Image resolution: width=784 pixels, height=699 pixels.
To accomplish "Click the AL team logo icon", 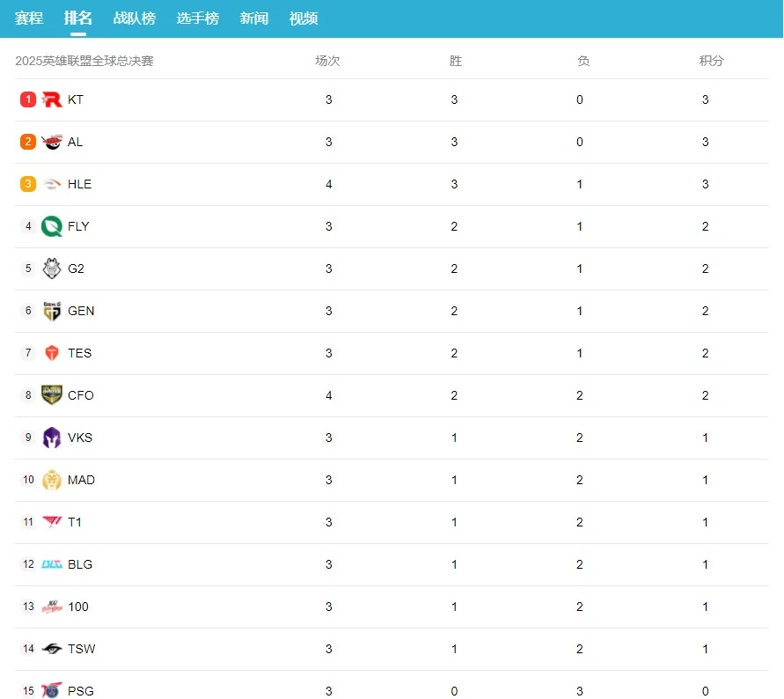I will pos(52,142).
